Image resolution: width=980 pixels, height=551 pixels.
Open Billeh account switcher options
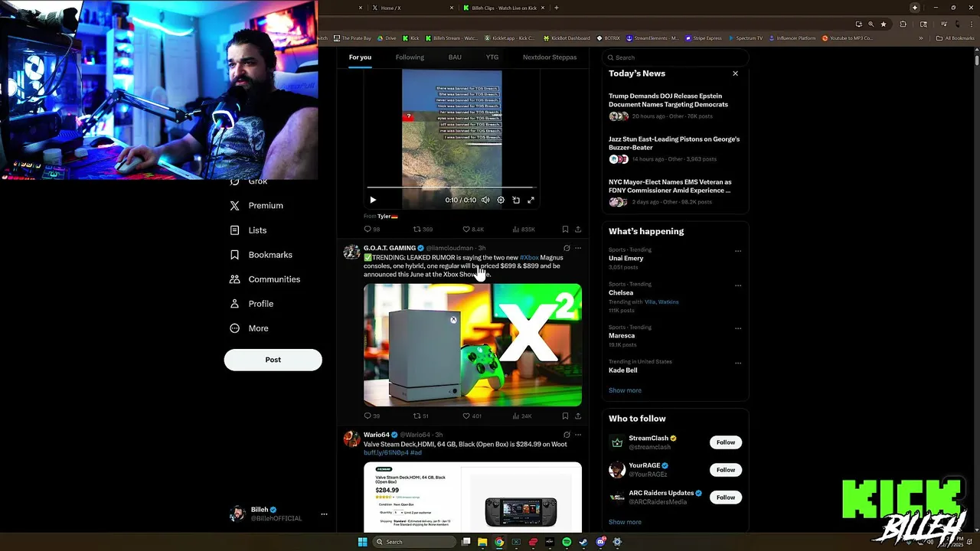324,514
